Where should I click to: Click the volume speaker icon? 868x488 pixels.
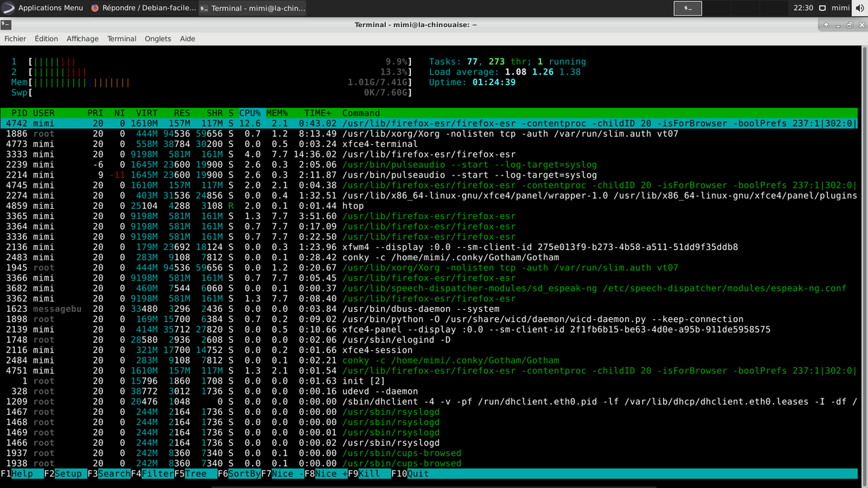coord(860,8)
